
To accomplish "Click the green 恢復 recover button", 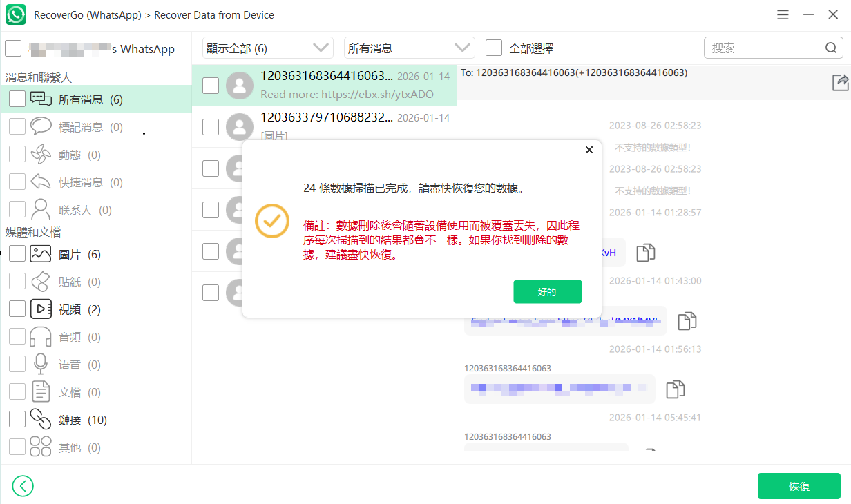I will [x=799, y=486].
